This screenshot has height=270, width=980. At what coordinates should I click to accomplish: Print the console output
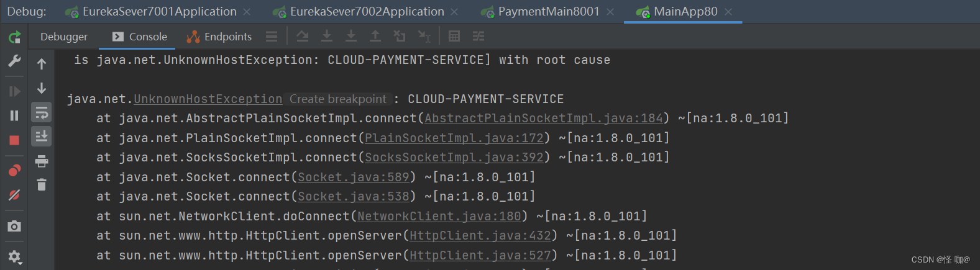[42, 161]
